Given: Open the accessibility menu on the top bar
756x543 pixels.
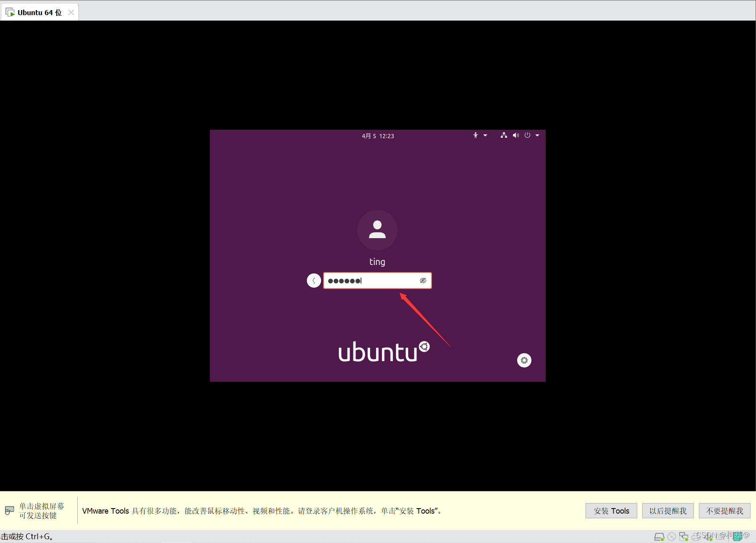Looking at the screenshot, I should click(x=476, y=135).
